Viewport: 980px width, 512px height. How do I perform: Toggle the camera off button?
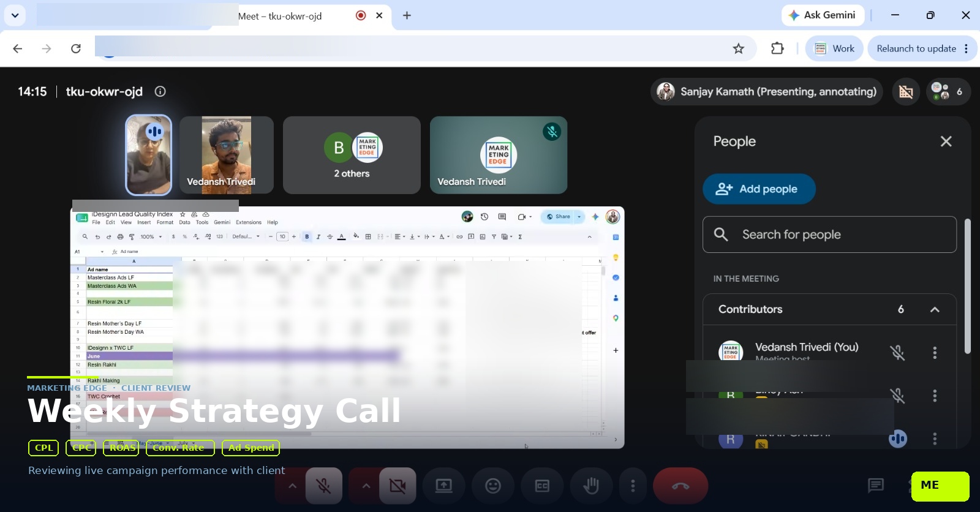pos(398,486)
